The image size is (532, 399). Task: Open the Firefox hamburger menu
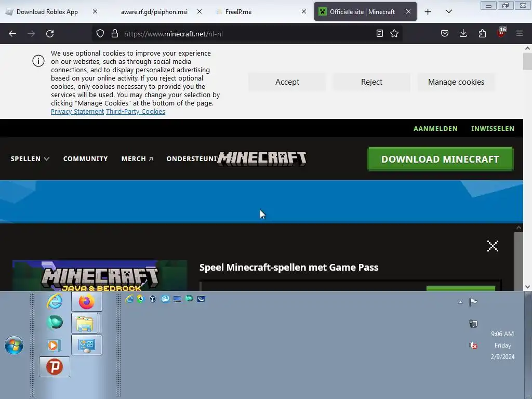pos(520,33)
